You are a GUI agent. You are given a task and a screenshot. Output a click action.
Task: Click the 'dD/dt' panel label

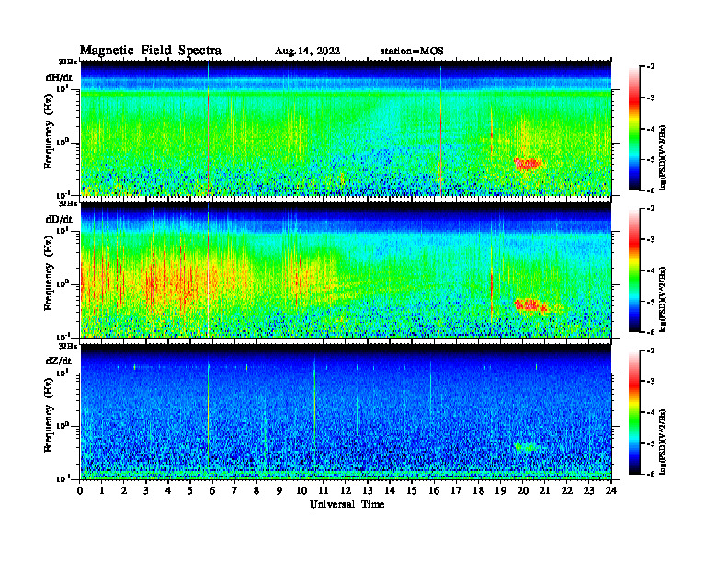[x=59, y=219]
